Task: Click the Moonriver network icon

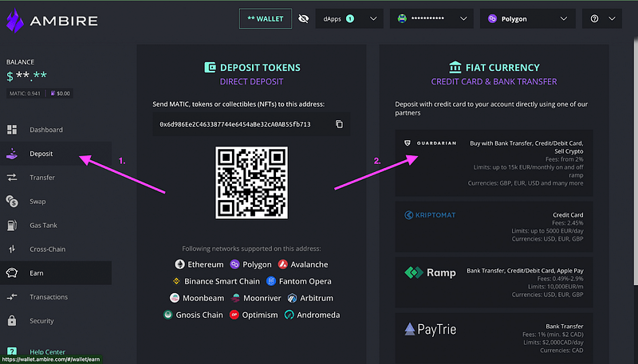Action: pos(235,298)
